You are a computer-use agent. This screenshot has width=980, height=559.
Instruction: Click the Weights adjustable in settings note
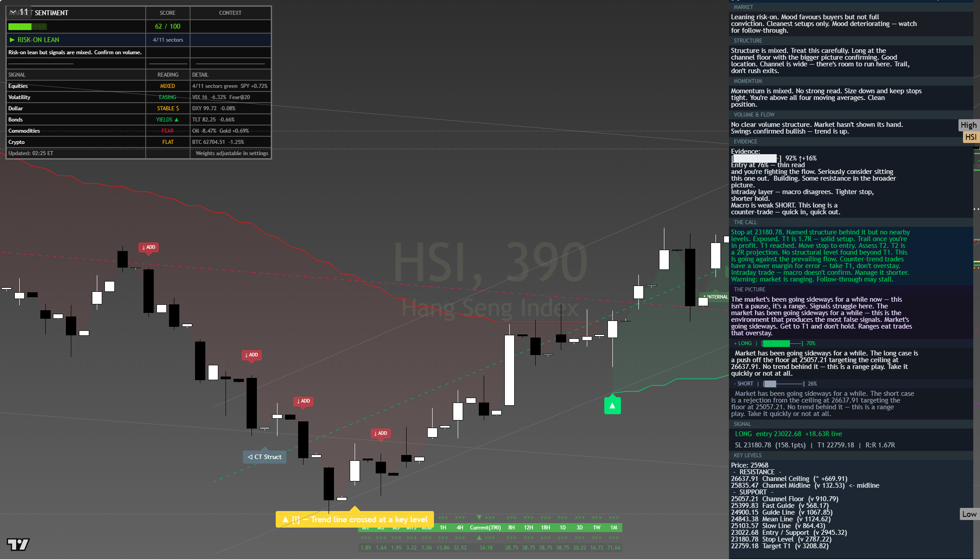coord(231,153)
